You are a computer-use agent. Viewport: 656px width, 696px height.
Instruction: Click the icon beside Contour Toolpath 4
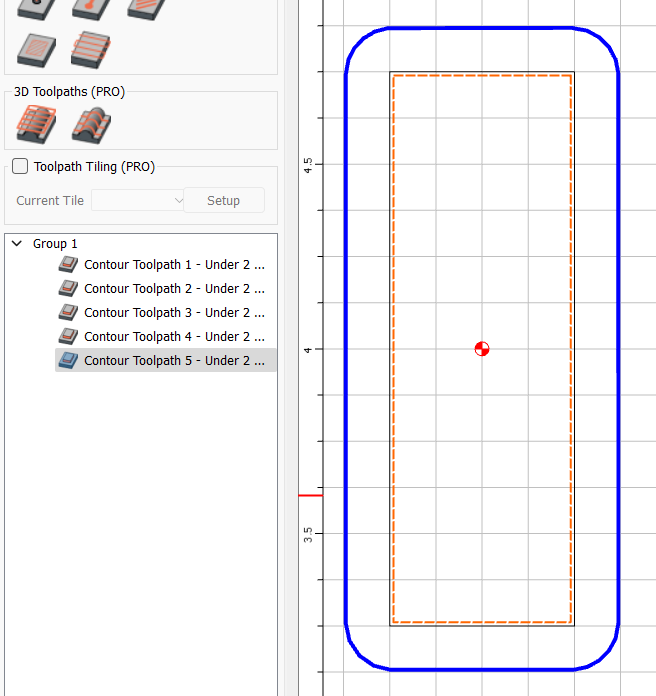pos(68,336)
